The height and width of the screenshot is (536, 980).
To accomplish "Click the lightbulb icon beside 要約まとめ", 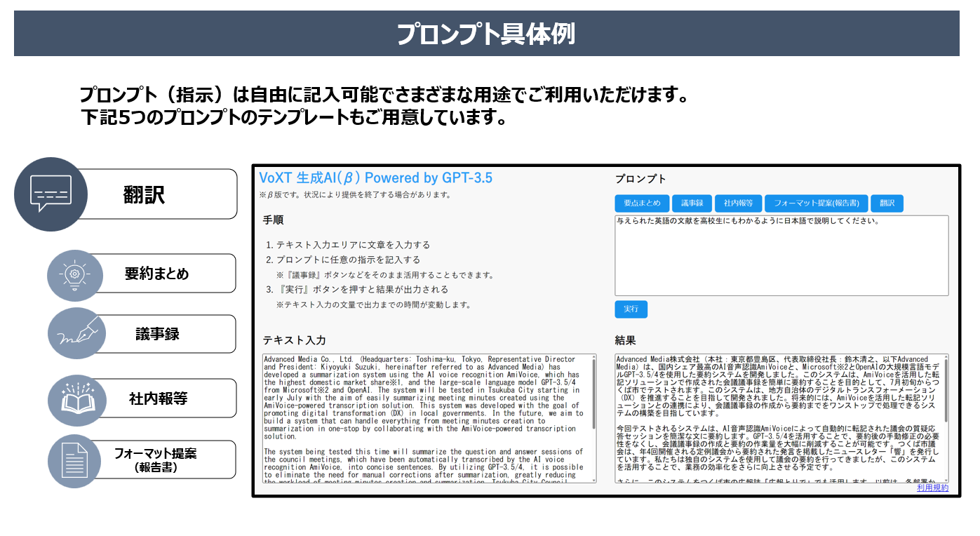I will click(76, 275).
